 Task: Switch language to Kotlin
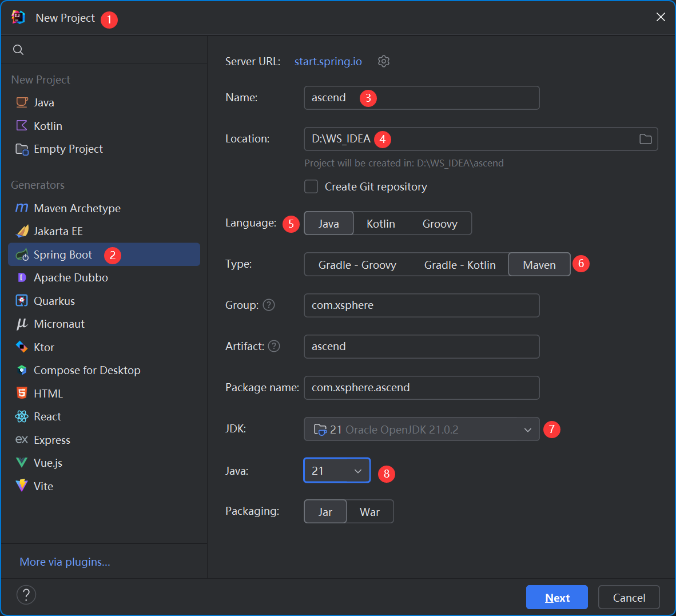[x=380, y=224]
